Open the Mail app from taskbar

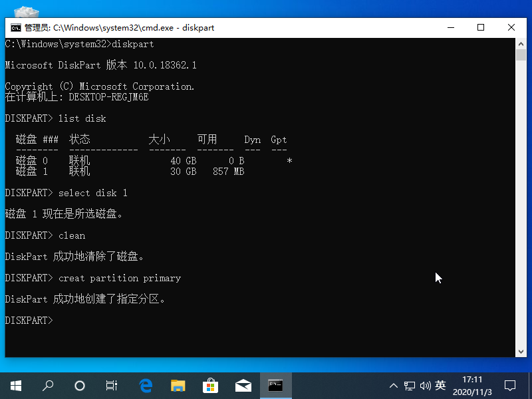coord(243,386)
